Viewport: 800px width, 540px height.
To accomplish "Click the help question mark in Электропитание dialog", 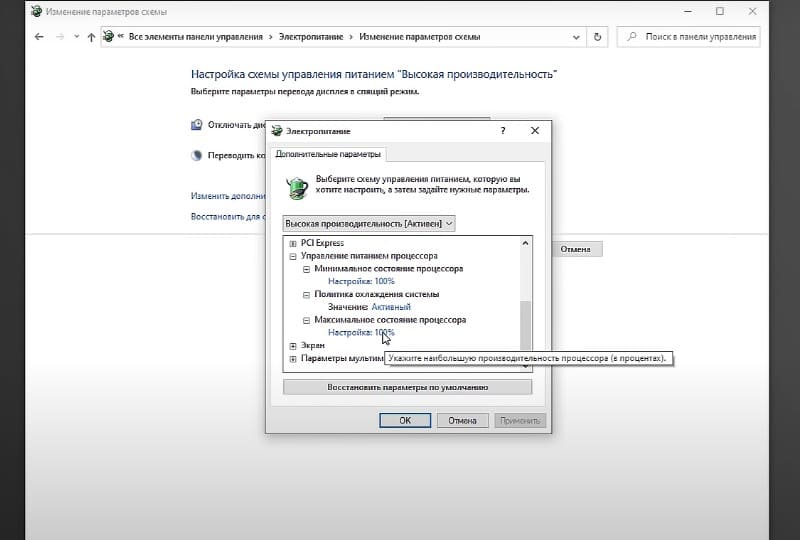I will (x=503, y=130).
